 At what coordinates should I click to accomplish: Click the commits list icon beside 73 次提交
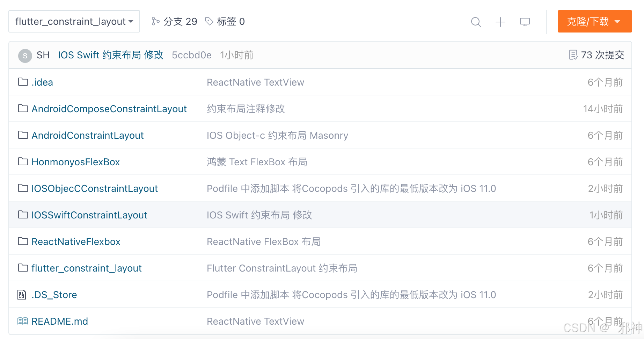point(573,55)
